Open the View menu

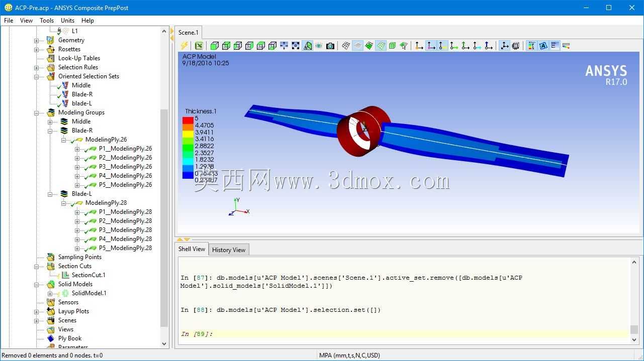point(26,21)
